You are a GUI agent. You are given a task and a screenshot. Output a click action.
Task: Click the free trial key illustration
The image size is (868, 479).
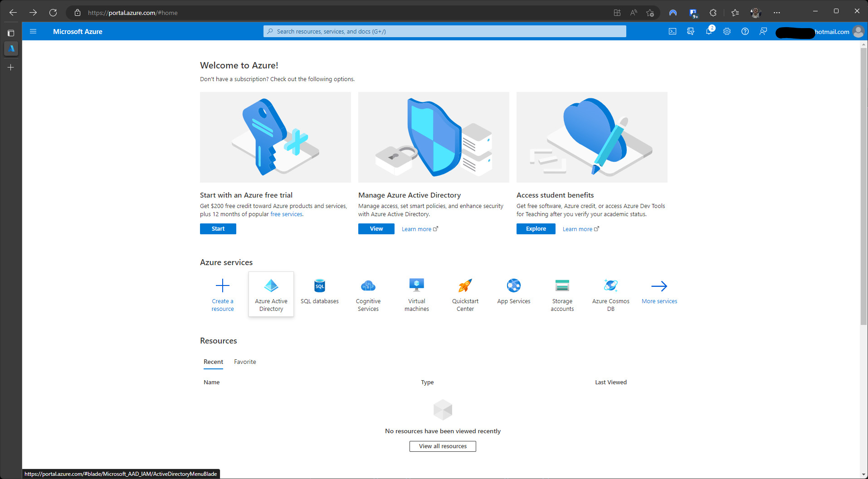tap(275, 137)
